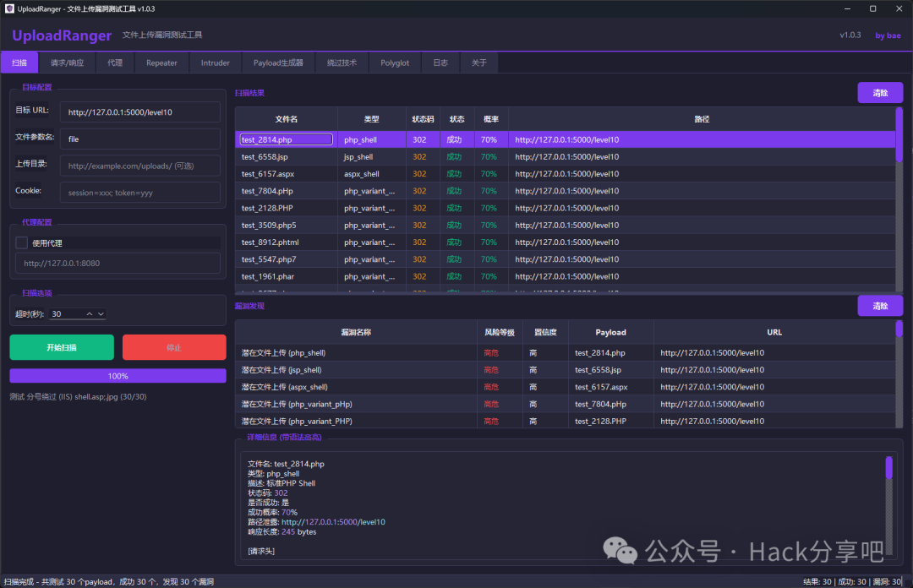Click the 上传目录 input field
This screenshot has width=913, height=588.
point(140,166)
